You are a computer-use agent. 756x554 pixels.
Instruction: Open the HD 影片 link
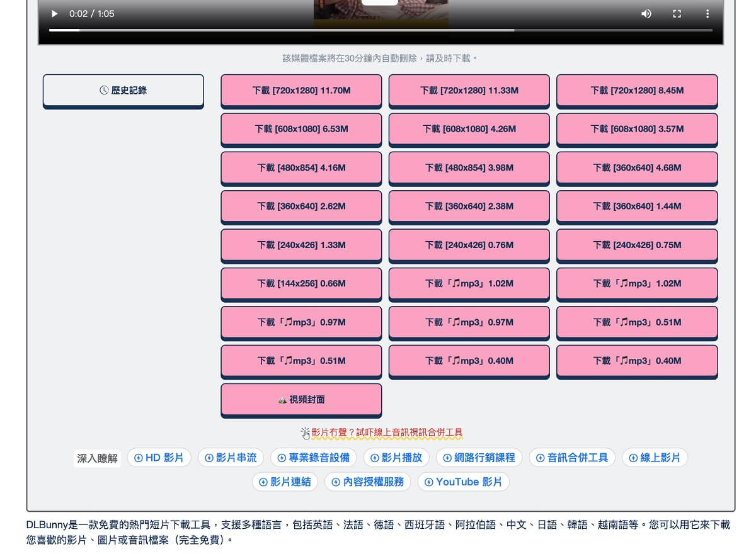(x=159, y=458)
